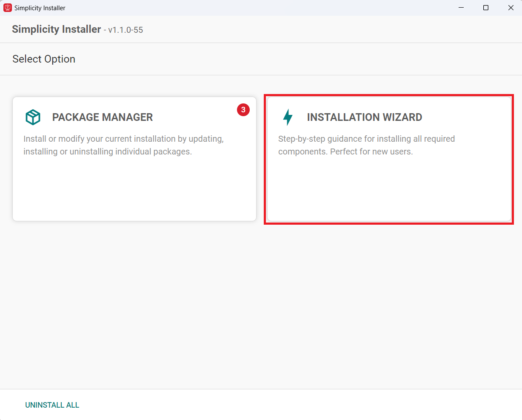
Task: Minimize the Simplicity Installer window
Action: click(x=461, y=8)
